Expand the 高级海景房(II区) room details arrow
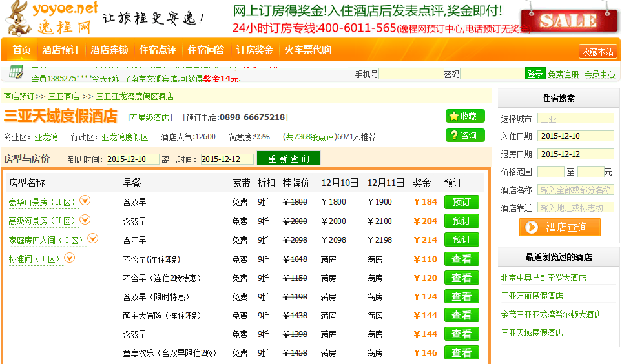 [x=85, y=220]
